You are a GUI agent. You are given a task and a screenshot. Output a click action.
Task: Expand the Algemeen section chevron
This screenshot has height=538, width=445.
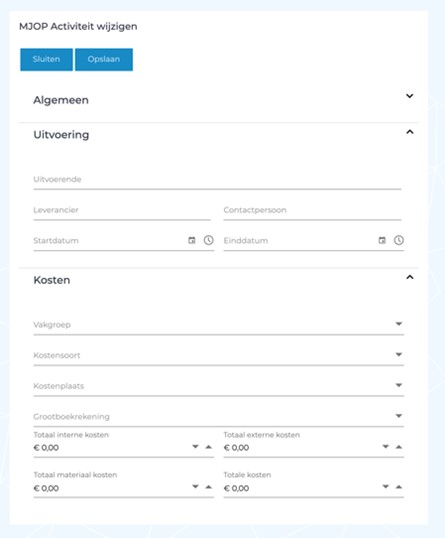(410, 96)
